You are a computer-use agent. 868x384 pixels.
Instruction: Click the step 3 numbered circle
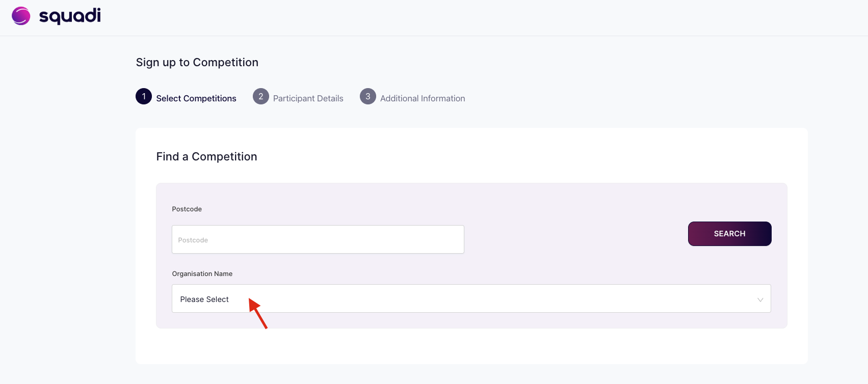point(367,96)
